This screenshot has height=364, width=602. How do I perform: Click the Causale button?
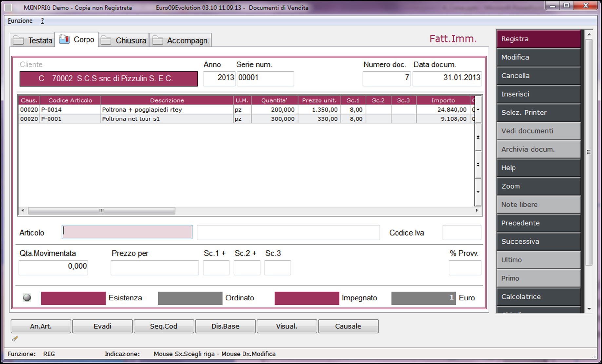click(x=348, y=326)
